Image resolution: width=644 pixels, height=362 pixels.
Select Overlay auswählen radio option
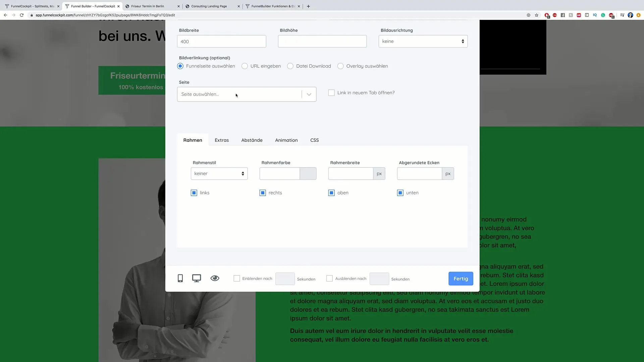click(340, 66)
